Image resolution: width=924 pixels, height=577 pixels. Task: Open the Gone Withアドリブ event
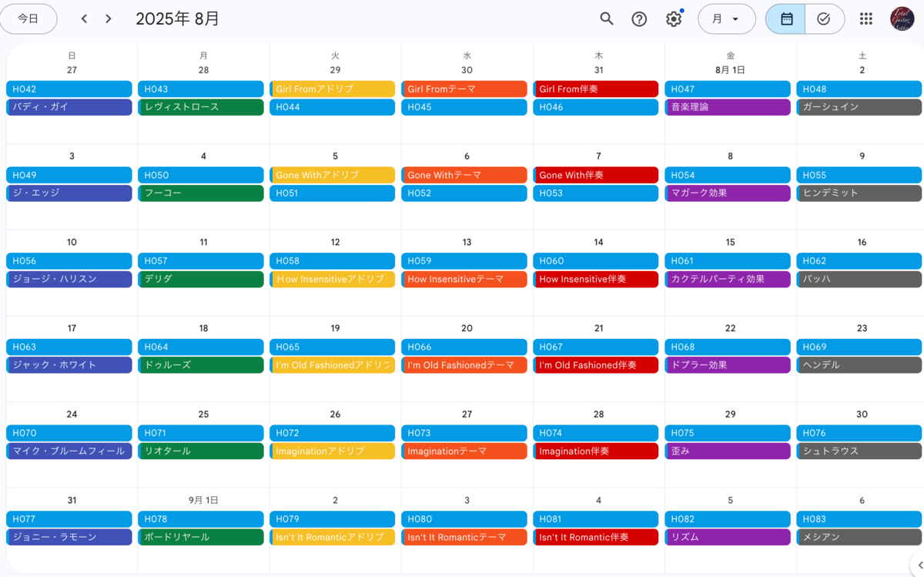[x=333, y=176]
